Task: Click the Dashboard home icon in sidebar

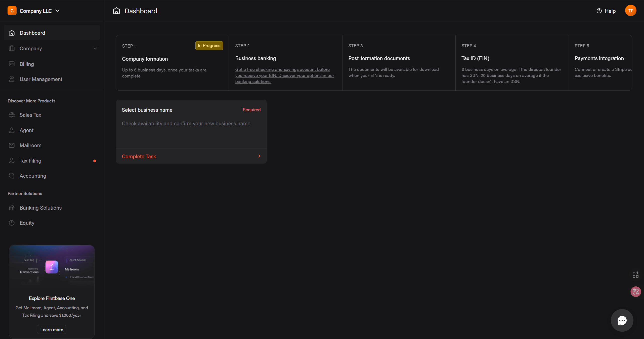Action: [x=12, y=33]
